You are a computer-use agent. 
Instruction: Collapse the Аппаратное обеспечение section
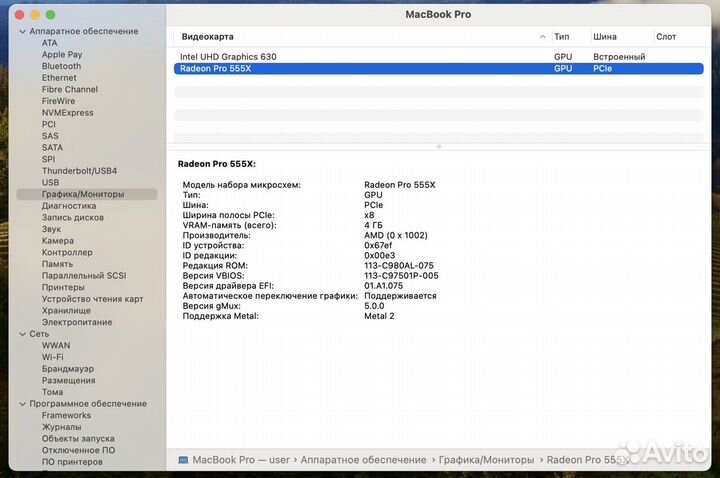(22, 32)
